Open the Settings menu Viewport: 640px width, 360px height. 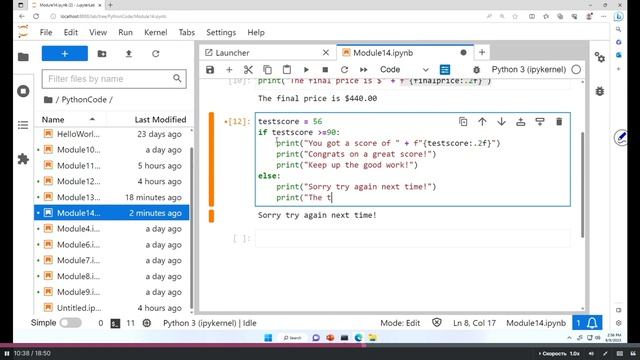point(221,33)
